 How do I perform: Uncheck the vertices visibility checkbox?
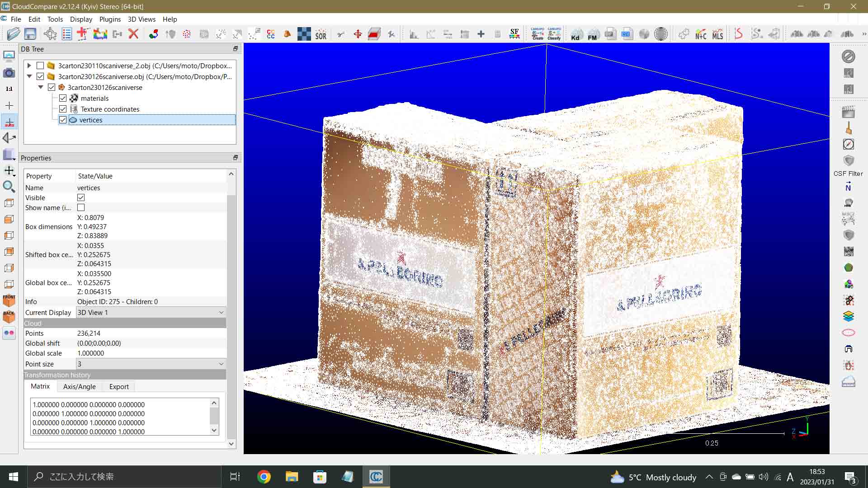[x=63, y=120]
